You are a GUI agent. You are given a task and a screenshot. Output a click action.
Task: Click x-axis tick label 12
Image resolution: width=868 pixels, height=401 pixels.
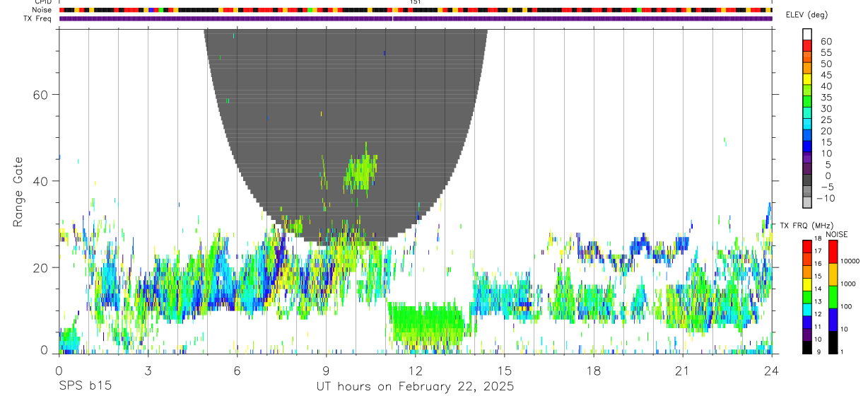[x=415, y=371]
